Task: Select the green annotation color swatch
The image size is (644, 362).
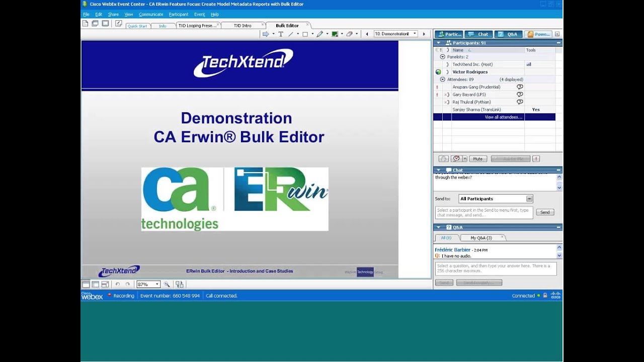Action: click(335, 34)
